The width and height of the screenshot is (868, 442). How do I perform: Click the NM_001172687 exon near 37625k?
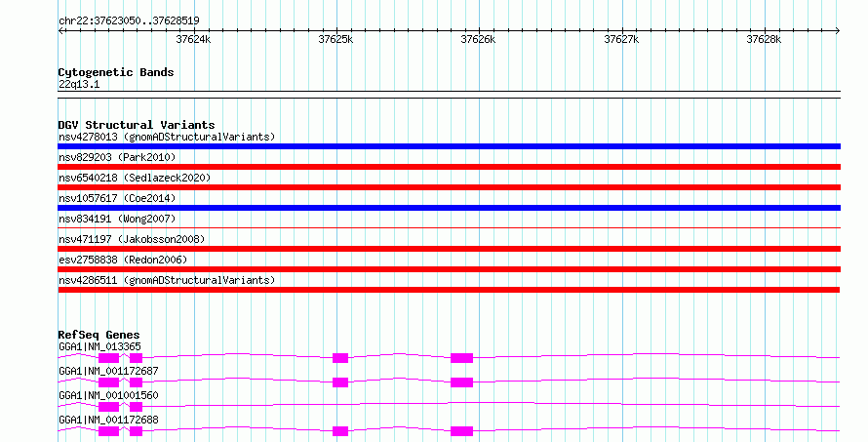click(x=340, y=382)
